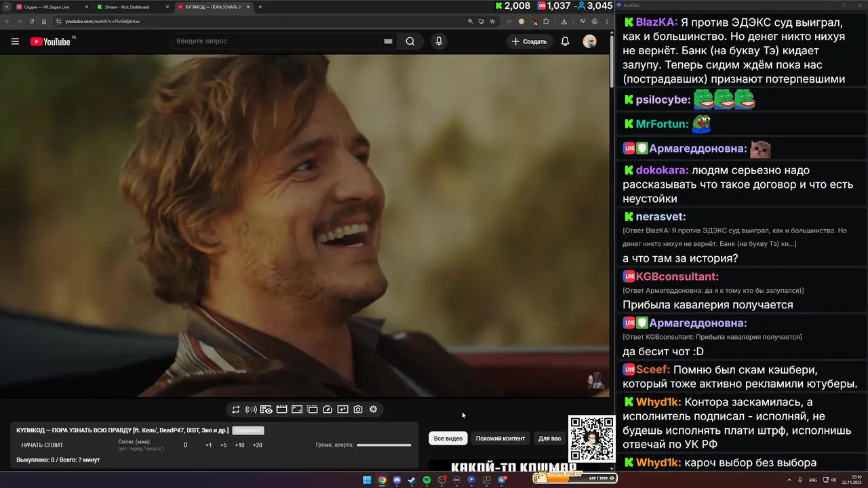
Task: Open YouTube notifications bell
Action: (565, 41)
